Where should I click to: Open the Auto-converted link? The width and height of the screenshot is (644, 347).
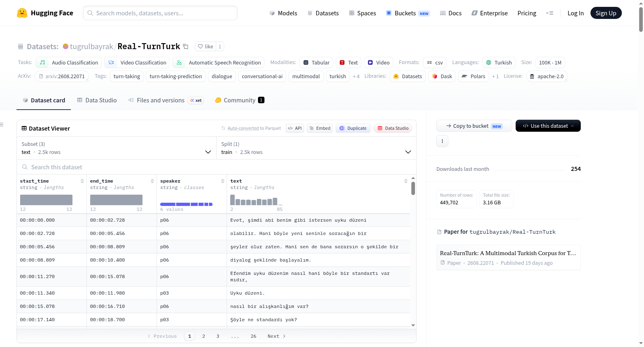tap(243, 128)
